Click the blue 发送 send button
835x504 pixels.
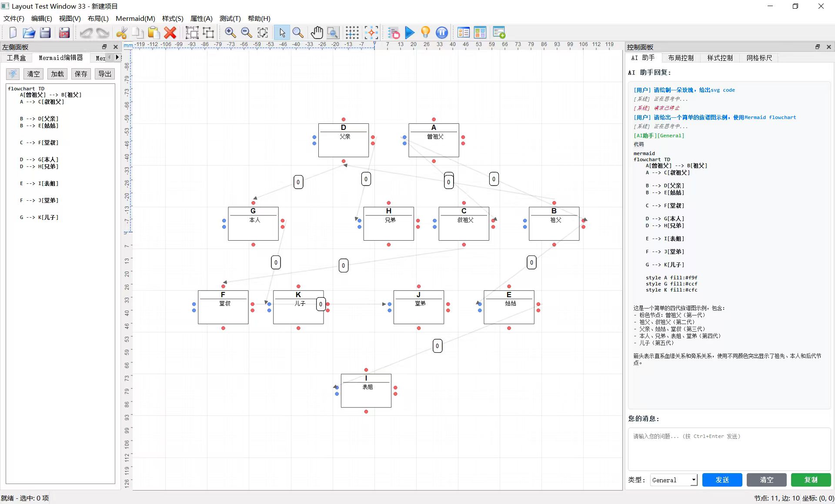point(722,480)
